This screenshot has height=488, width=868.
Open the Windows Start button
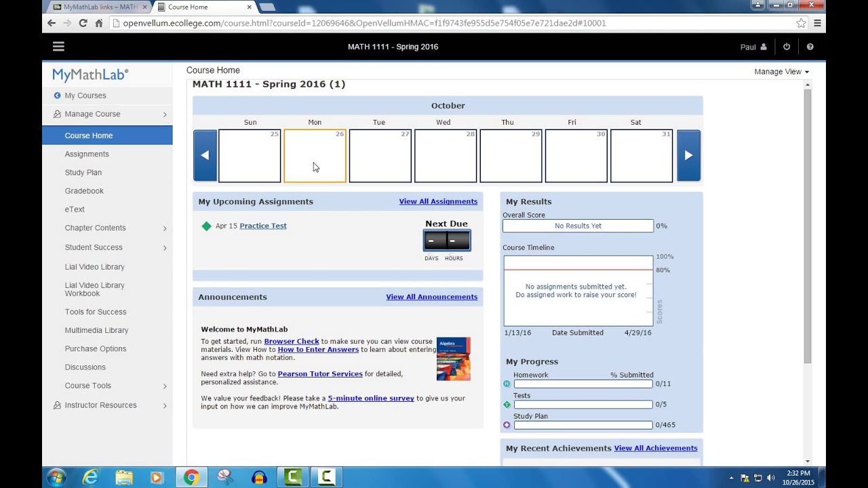point(56,477)
